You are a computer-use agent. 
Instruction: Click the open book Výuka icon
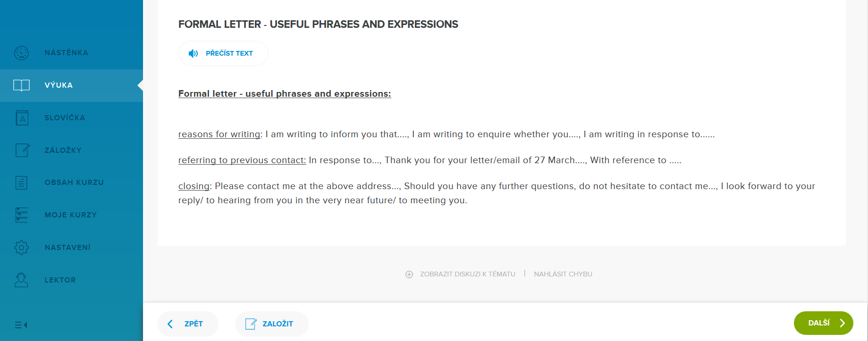pos(22,85)
